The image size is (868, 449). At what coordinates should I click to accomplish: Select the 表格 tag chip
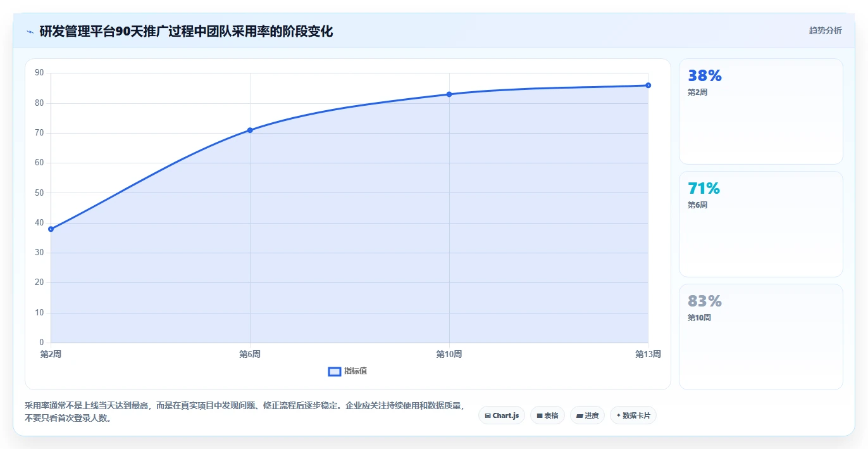[547, 415]
